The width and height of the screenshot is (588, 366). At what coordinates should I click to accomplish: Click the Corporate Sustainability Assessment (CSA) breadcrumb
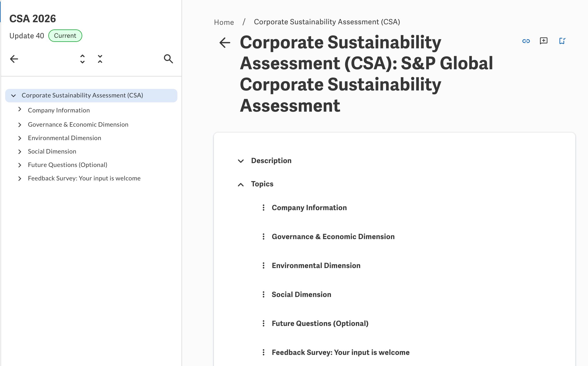[327, 22]
